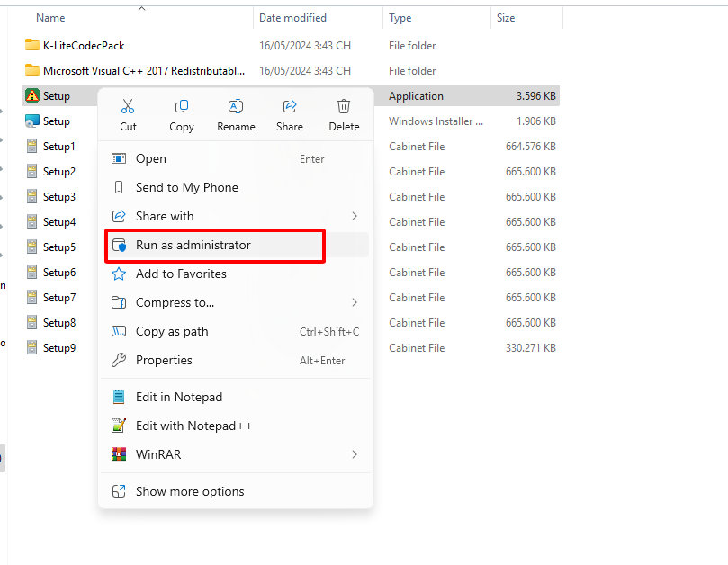Select Open in the context menu

[235, 158]
